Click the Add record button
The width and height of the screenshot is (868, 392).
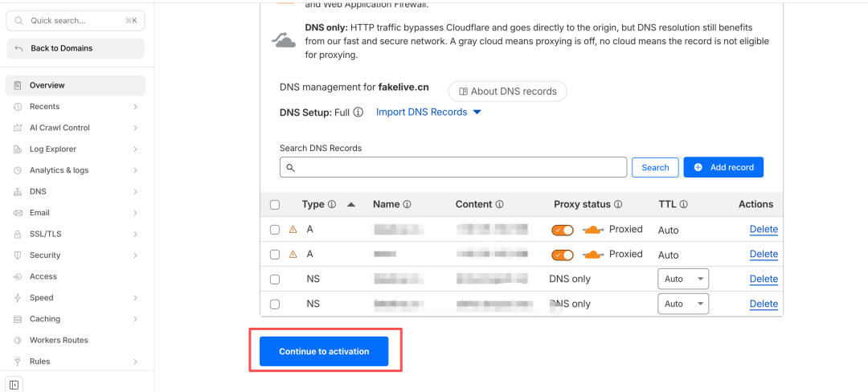(x=723, y=168)
